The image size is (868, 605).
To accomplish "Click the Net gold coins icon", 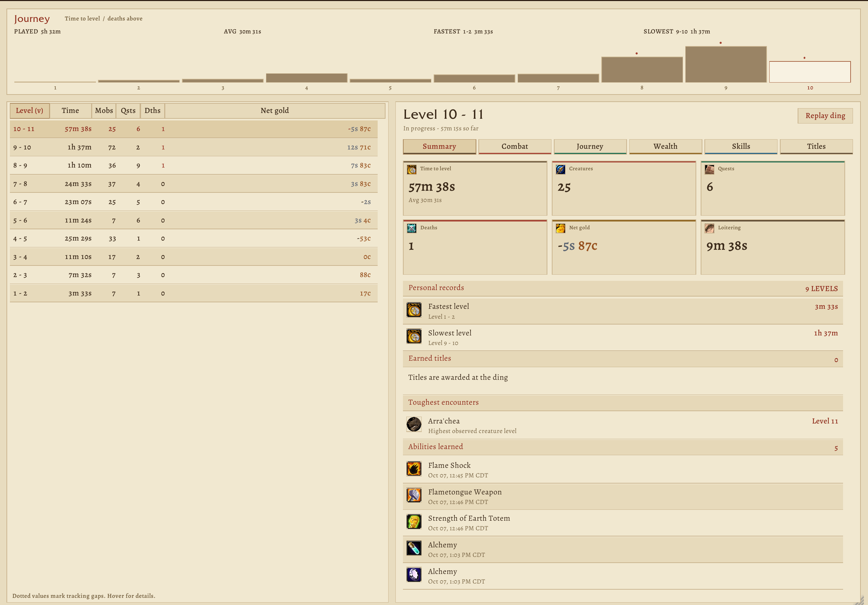I will pos(561,228).
